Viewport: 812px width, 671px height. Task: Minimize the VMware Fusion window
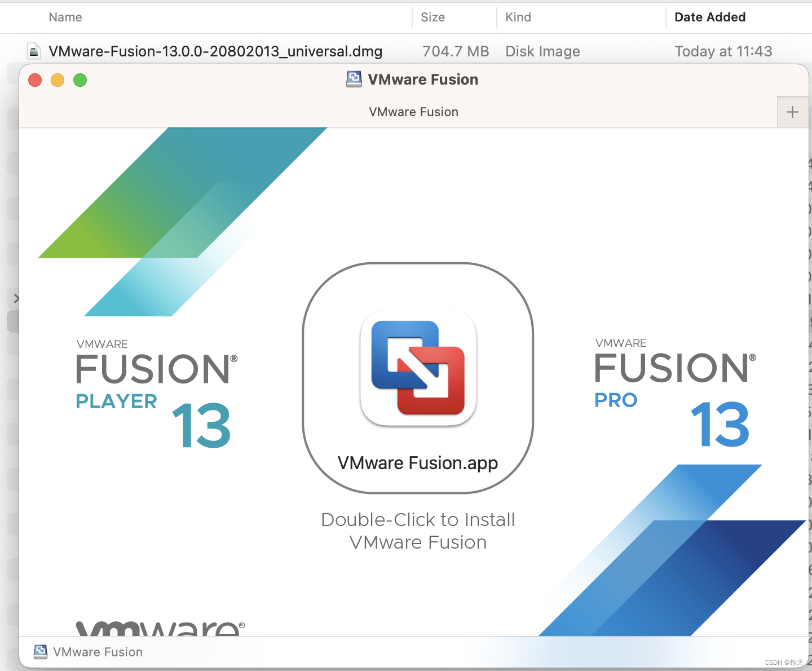tap(58, 80)
